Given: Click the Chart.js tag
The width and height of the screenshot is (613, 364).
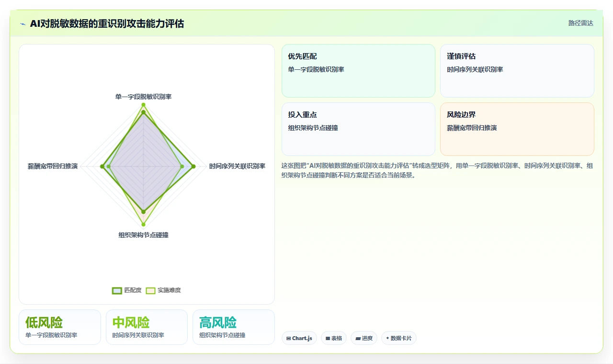Looking at the screenshot, I should click(299, 338).
